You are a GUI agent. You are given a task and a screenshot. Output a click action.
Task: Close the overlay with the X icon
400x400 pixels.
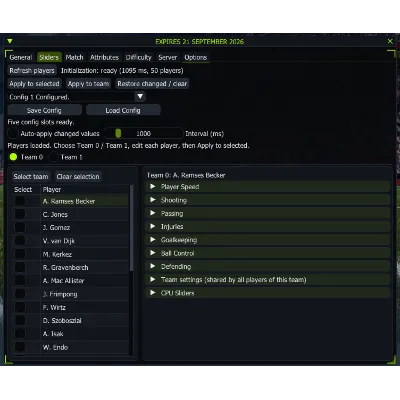390,41
